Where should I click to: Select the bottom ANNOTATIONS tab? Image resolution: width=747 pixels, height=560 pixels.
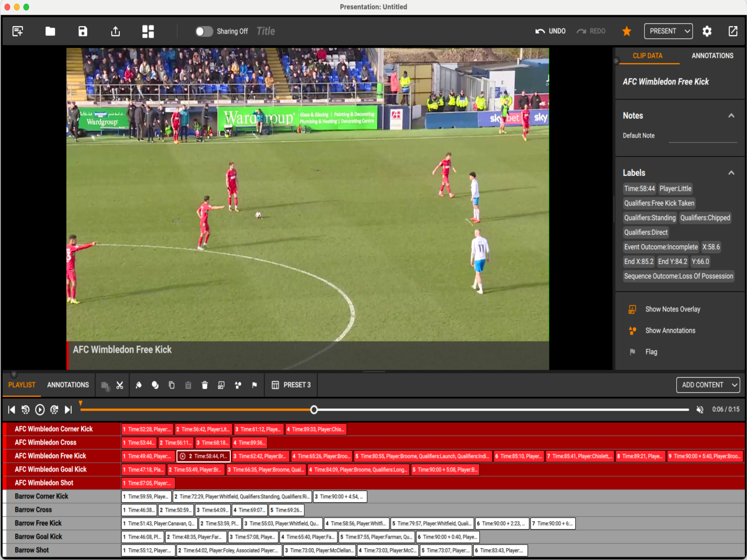68,385
